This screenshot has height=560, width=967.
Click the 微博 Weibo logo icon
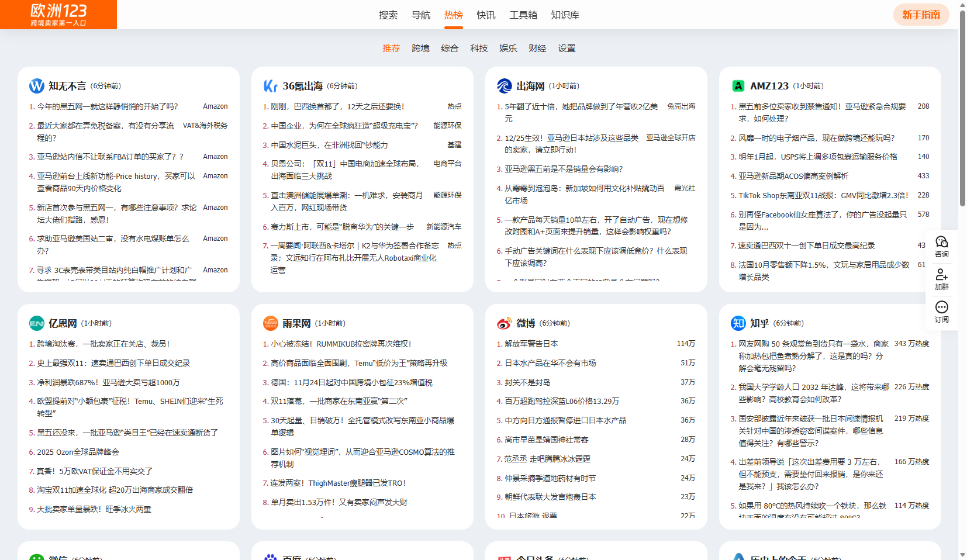[504, 323]
